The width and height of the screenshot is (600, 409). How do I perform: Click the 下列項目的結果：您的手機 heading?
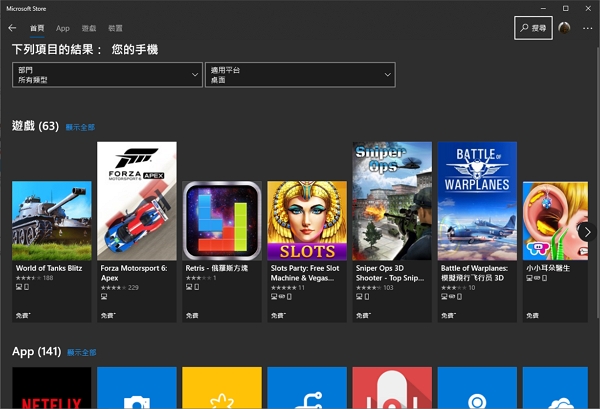85,49
